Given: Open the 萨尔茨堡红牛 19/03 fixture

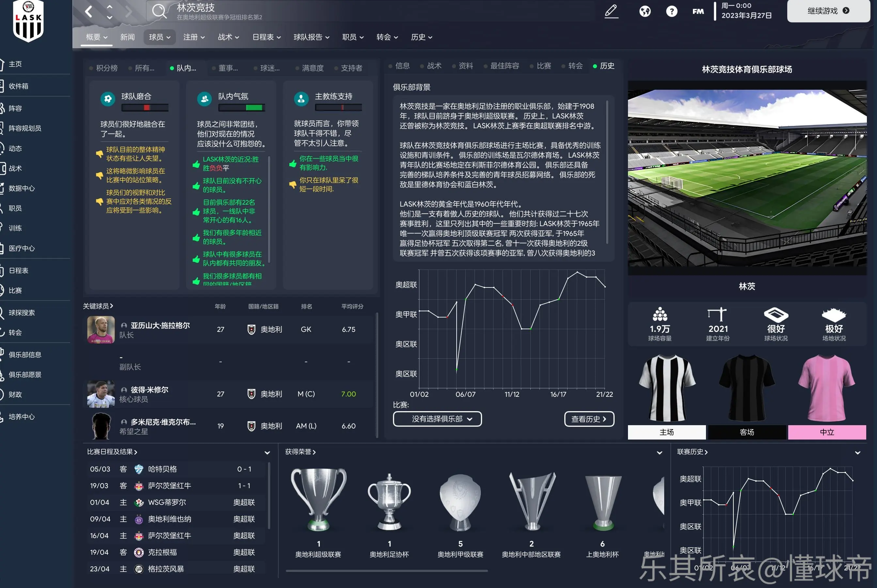Looking at the screenshot, I should click(x=176, y=486).
